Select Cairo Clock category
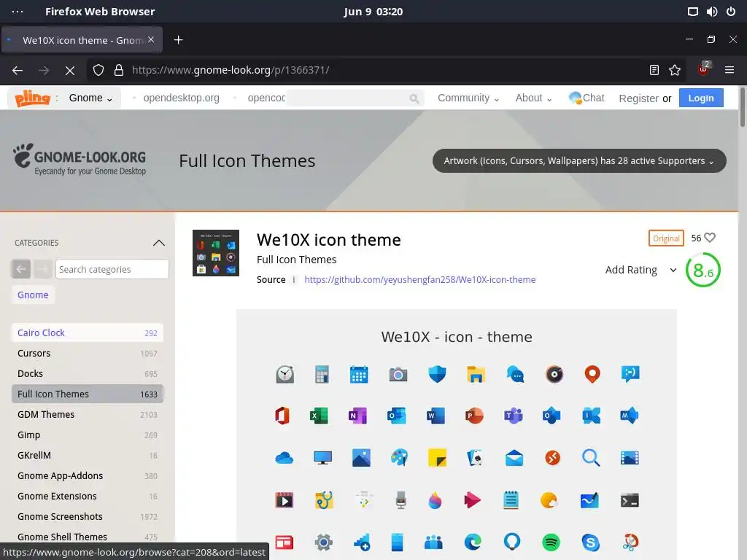Screen dimensions: 747x560 88,332
